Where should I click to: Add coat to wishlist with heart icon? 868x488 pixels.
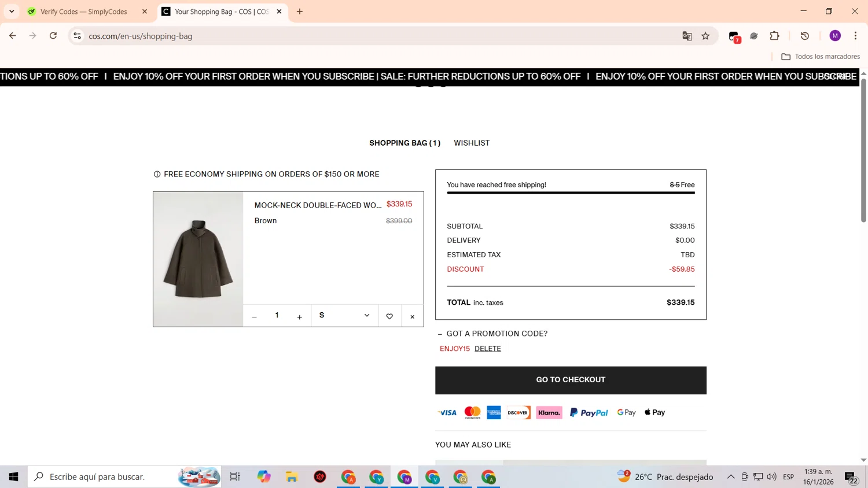point(389,316)
